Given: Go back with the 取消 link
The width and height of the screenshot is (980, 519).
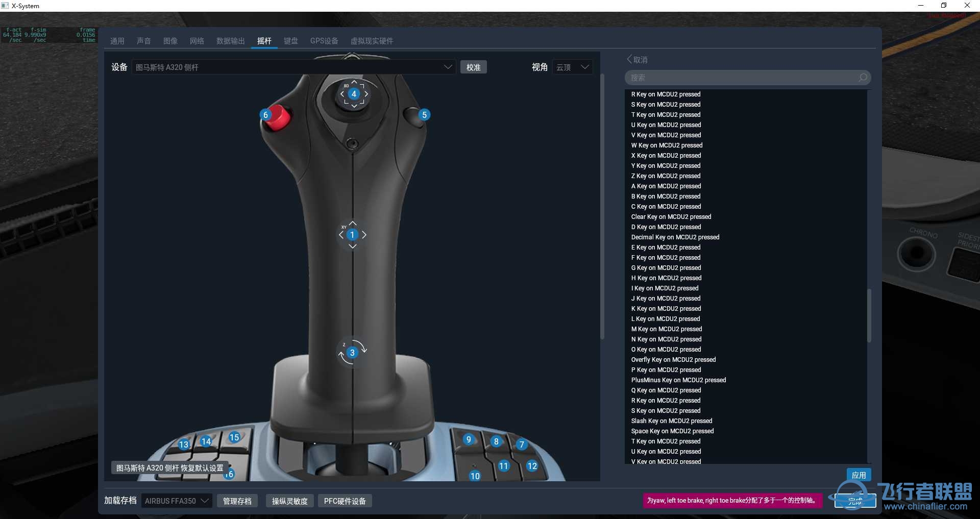Looking at the screenshot, I should 638,60.
